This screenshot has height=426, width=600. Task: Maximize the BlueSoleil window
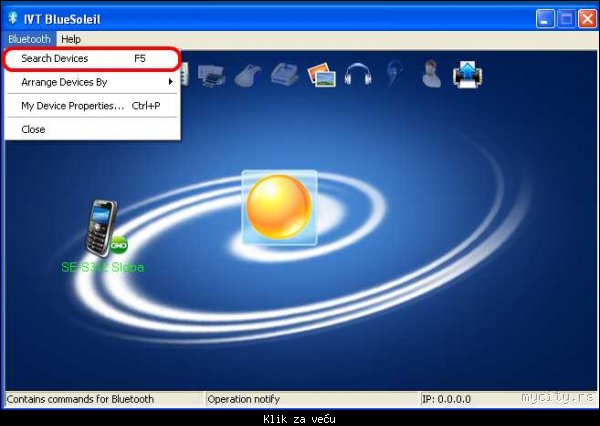(x=566, y=18)
